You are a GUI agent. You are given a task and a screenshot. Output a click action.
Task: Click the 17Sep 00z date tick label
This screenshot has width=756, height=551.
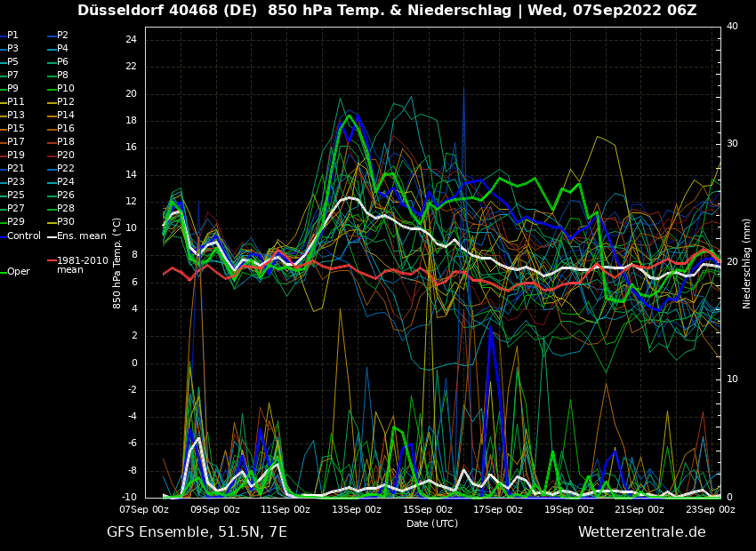(x=498, y=510)
